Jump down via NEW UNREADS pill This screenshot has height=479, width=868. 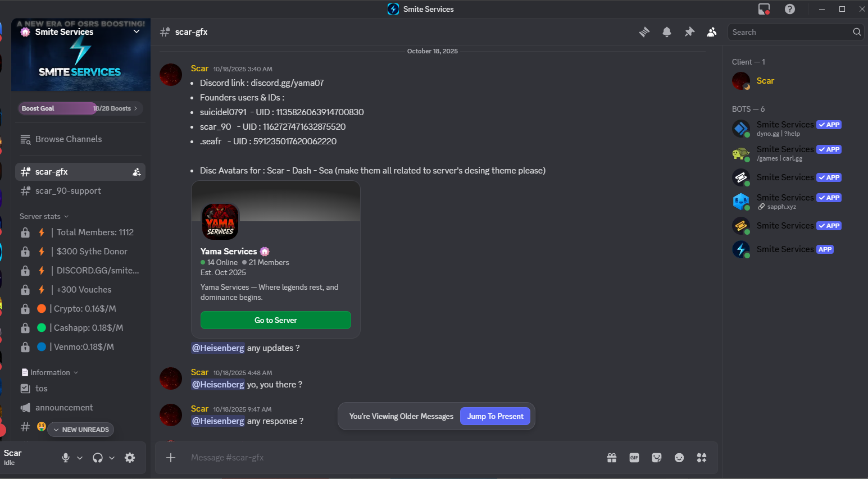81,430
